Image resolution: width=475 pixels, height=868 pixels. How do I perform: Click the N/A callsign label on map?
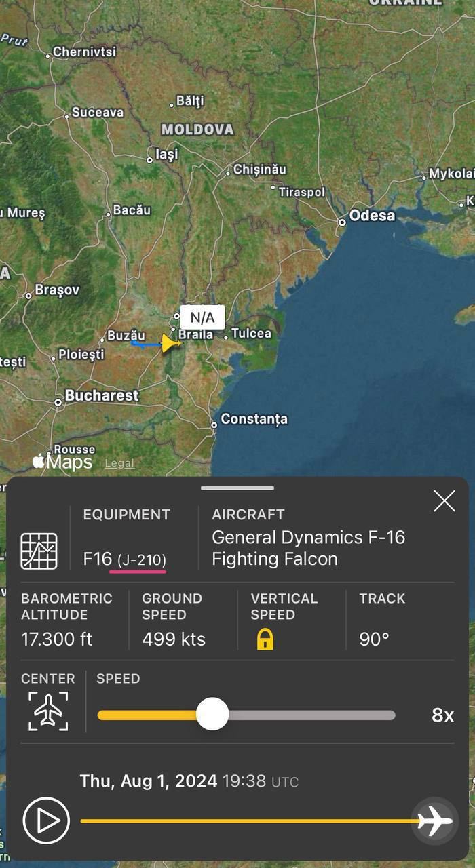tap(202, 317)
